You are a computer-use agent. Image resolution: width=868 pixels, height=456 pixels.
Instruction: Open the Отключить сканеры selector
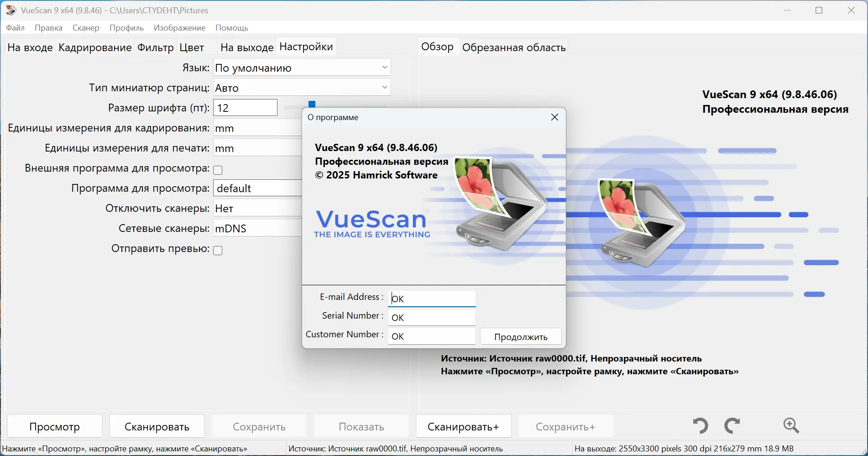pyautogui.click(x=256, y=208)
